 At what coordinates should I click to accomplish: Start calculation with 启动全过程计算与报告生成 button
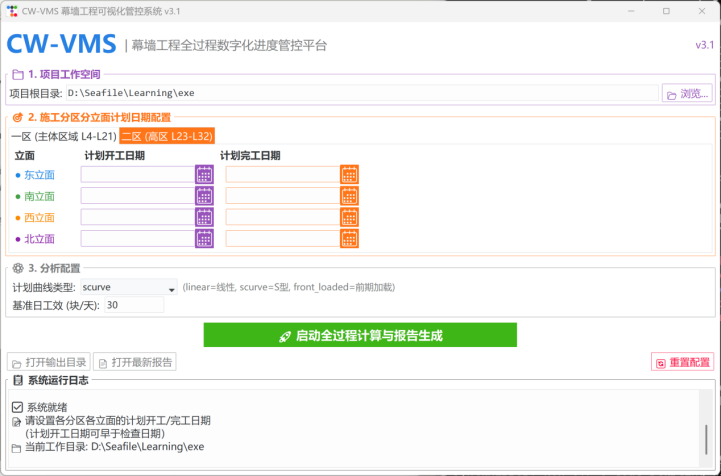pos(360,336)
